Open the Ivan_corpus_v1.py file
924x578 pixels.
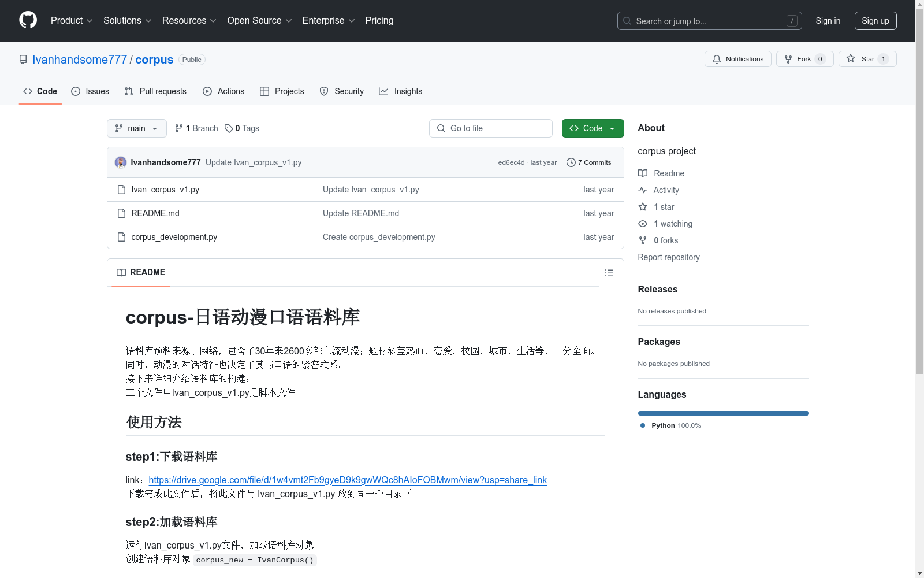coord(165,190)
